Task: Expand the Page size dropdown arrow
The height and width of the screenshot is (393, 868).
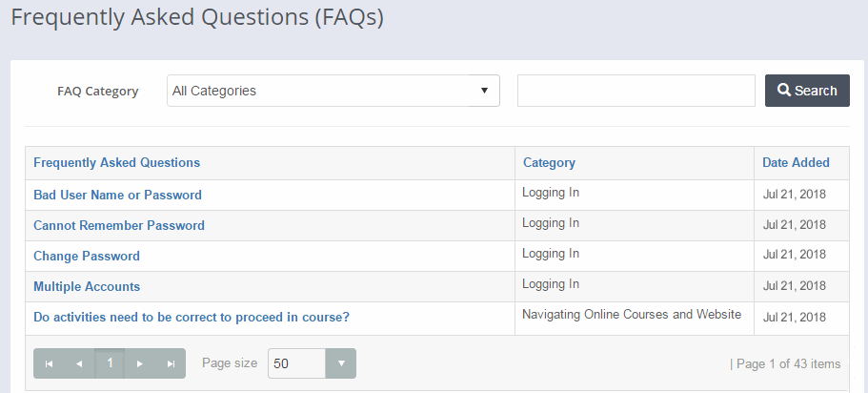Action: point(341,363)
